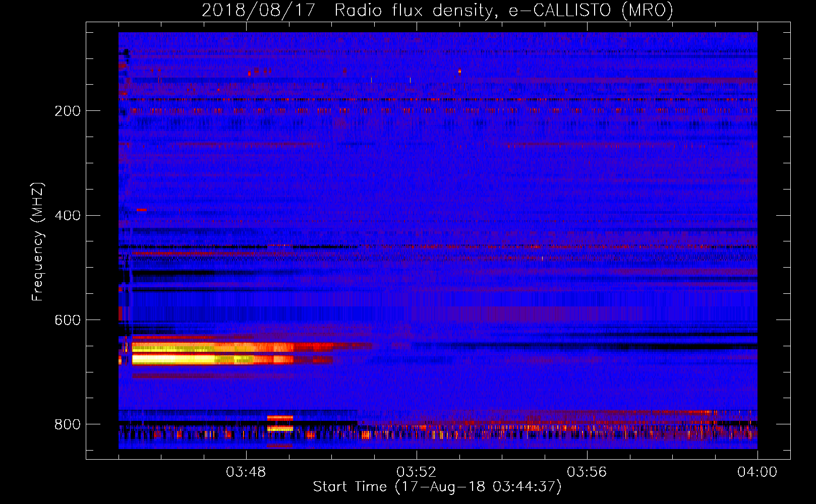816x504 pixels.
Task: Click the 800 MHz frequency tick label
Action: point(68,425)
